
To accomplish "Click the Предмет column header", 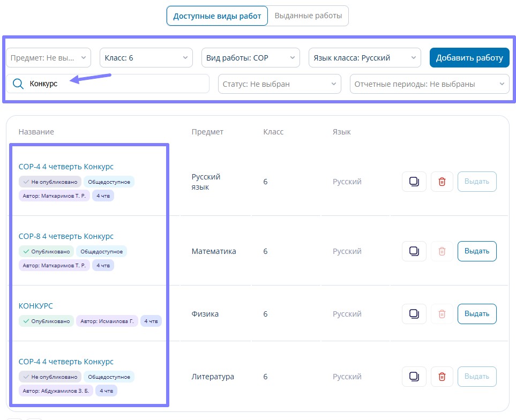I will pyautogui.click(x=207, y=132).
